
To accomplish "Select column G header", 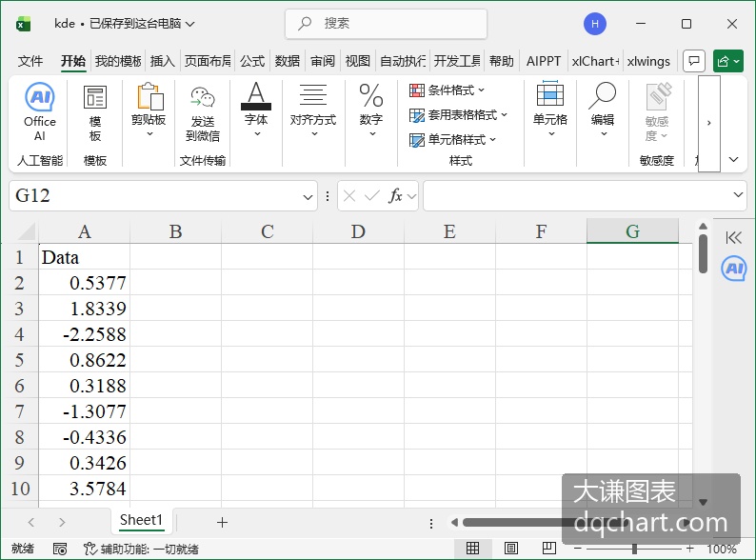I will pyautogui.click(x=632, y=231).
